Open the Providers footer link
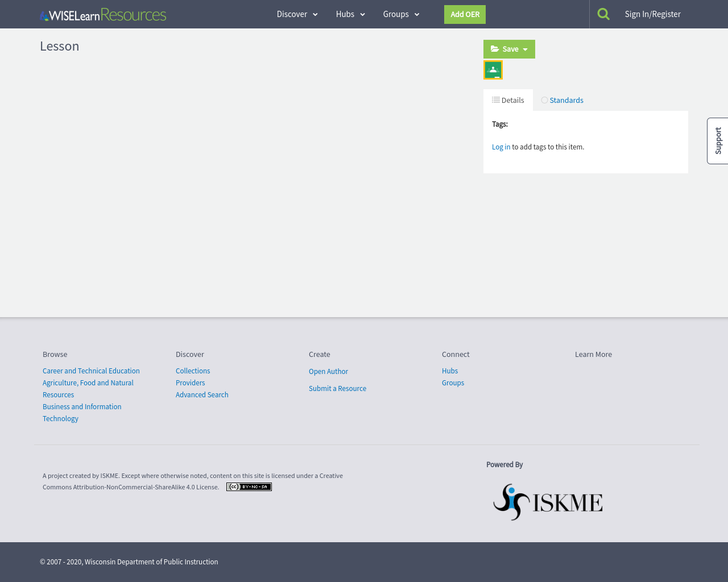 (x=190, y=383)
